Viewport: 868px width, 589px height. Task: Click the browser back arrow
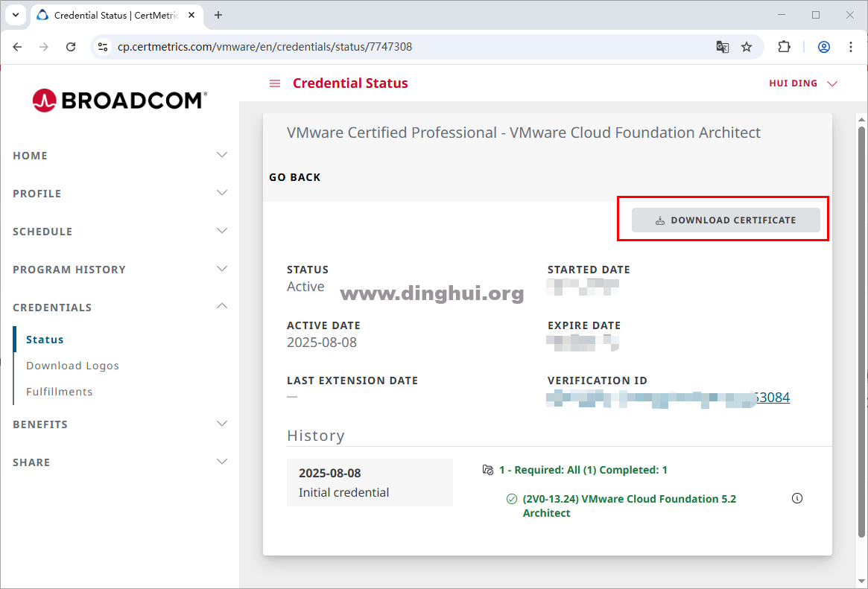coord(17,47)
